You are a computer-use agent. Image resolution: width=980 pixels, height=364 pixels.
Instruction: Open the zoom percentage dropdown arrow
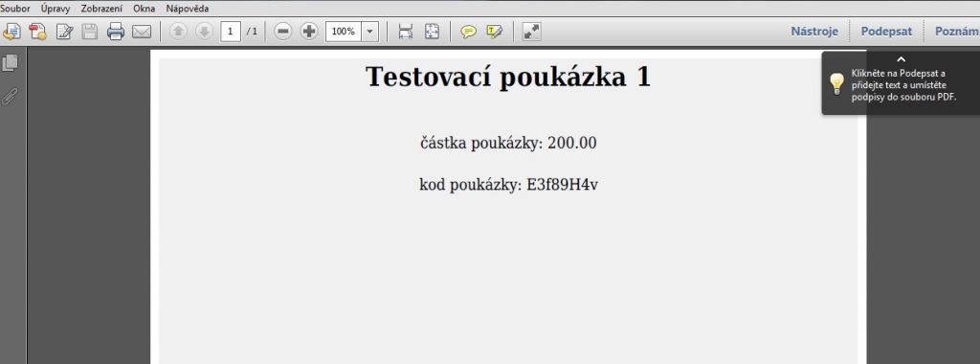370,32
